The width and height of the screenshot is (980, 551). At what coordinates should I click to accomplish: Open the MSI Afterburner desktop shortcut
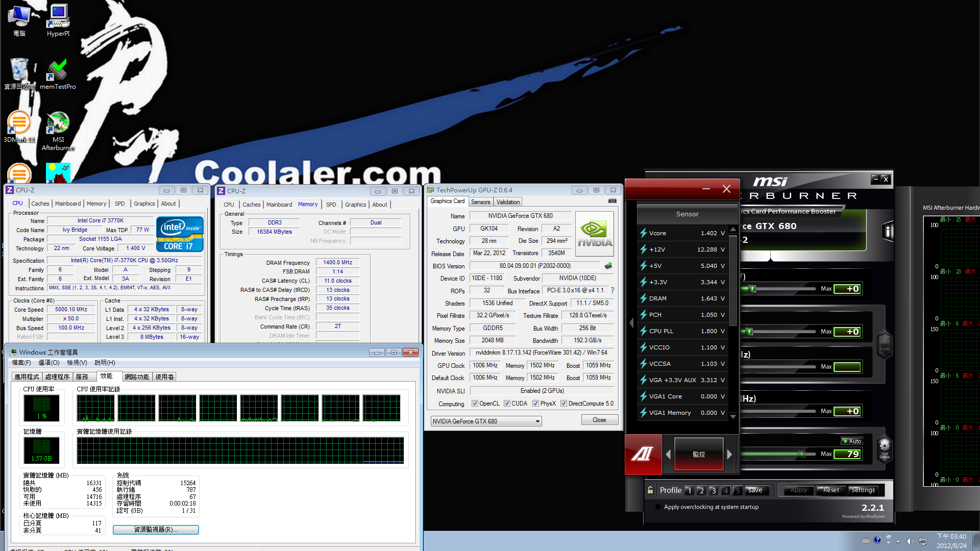click(58, 132)
